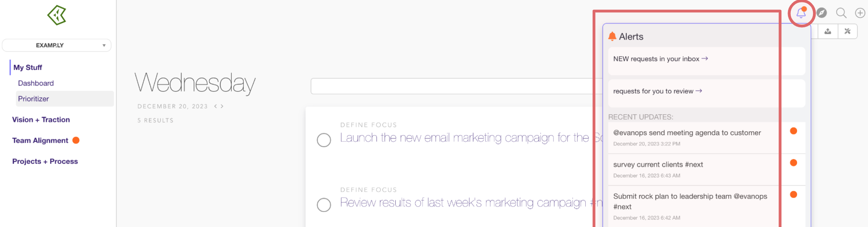Click the green logo in the sidebar
The height and width of the screenshot is (227, 868).
(x=57, y=15)
